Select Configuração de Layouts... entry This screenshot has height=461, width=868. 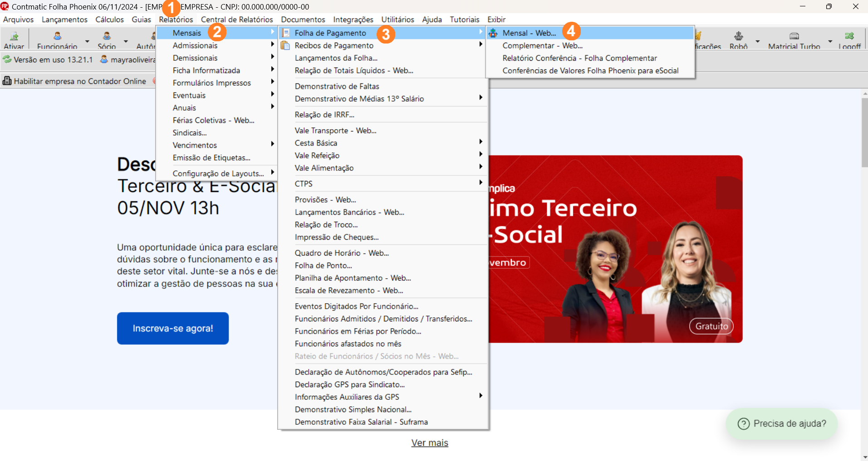coord(216,173)
